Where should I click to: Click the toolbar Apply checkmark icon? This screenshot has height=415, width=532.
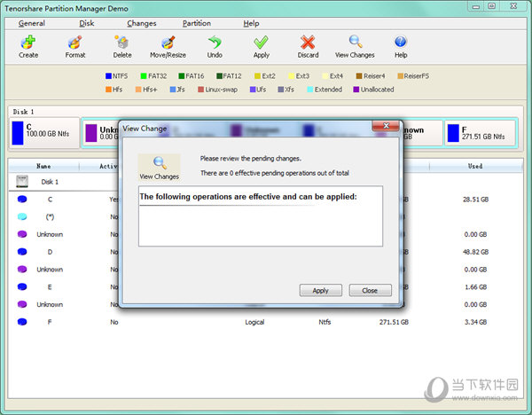point(262,43)
